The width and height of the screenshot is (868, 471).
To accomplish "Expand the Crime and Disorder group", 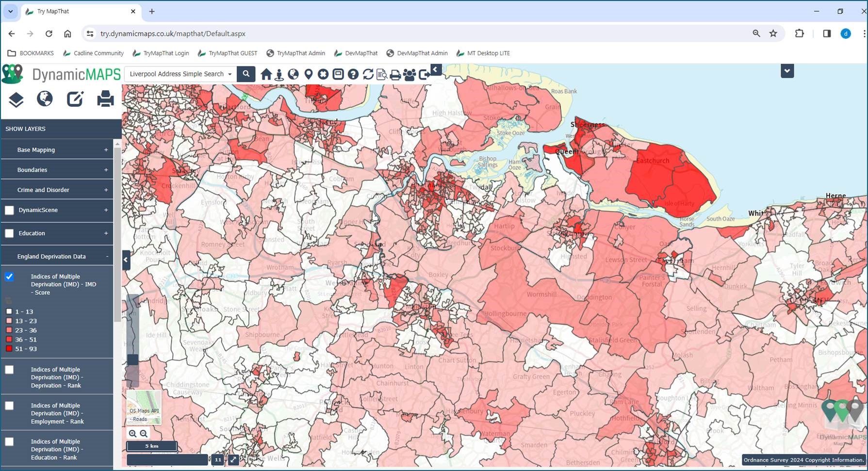I will coord(105,190).
